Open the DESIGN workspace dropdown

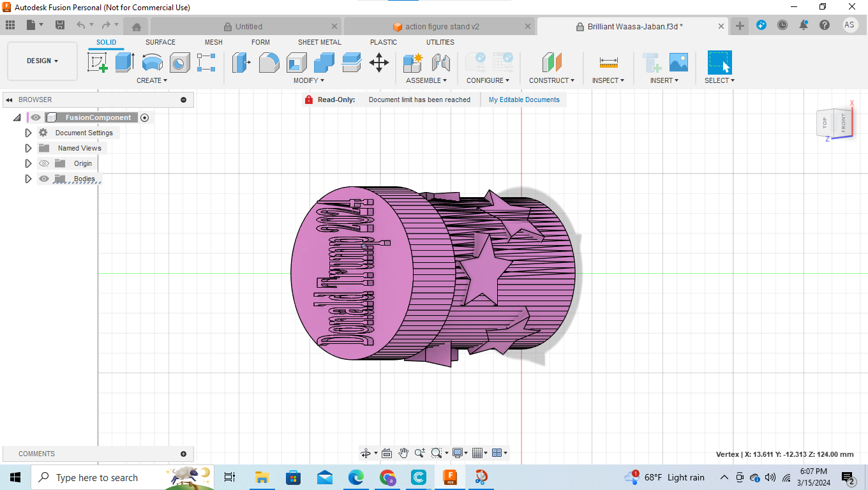click(x=42, y=61)
